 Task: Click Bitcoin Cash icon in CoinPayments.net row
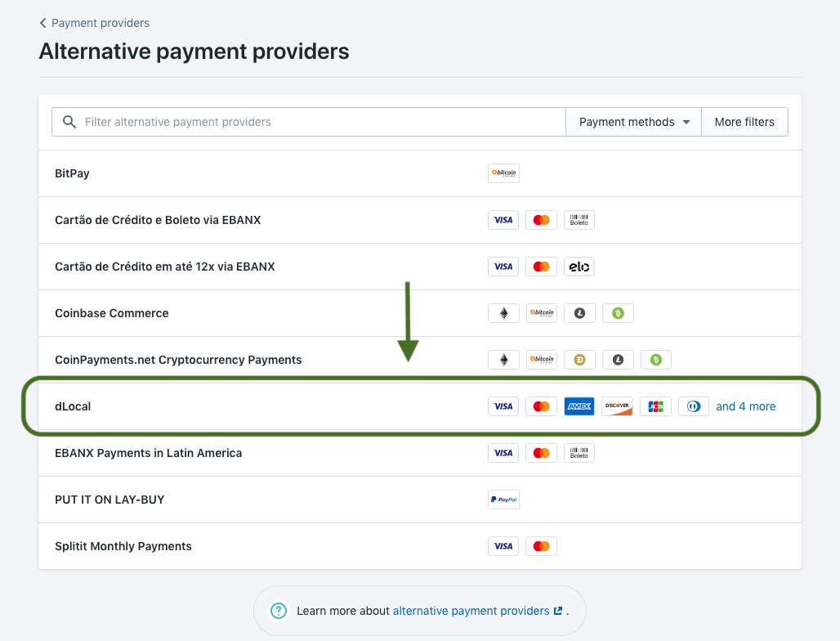click(656, 360)
